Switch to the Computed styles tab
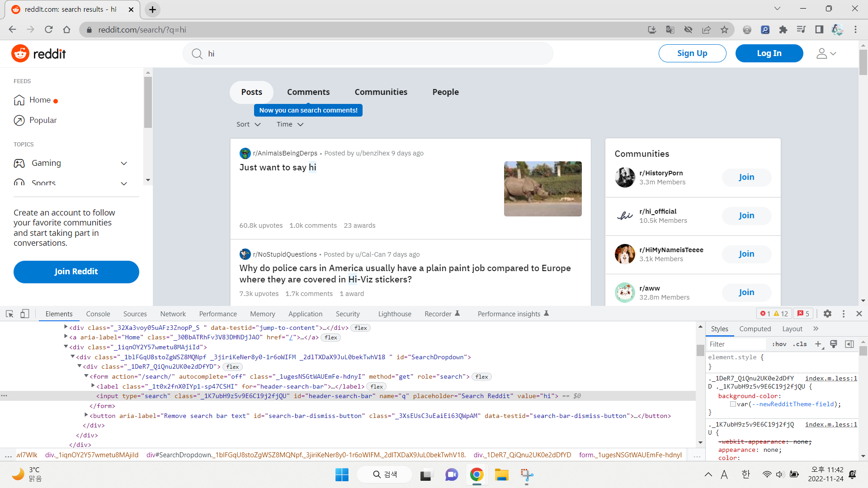The width and height of the screenshot is (868, 488). pyautogui.click(x=755, y=328)
